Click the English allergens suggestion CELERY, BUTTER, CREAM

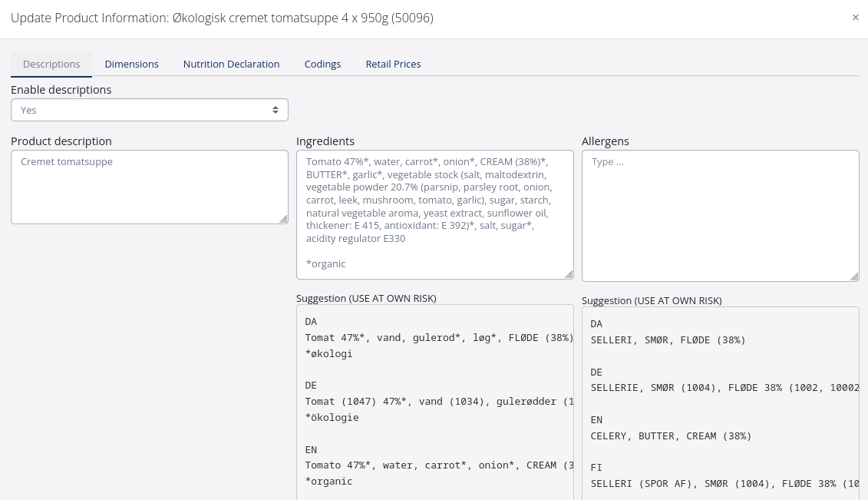point(671,436)
